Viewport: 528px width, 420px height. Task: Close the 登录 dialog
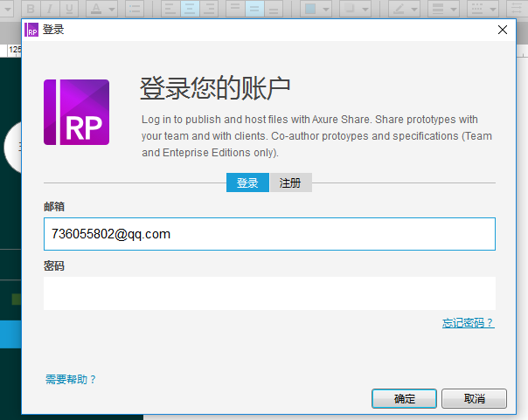pos(503,30)
